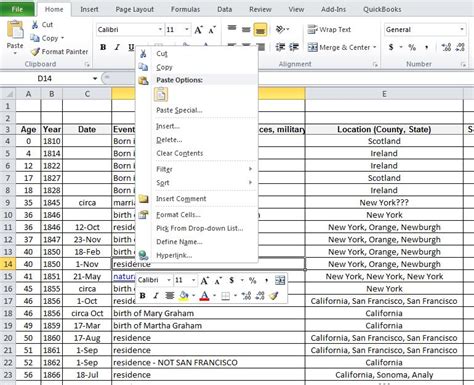Click the percent sign on the mini toolbar

coord(252,280)
